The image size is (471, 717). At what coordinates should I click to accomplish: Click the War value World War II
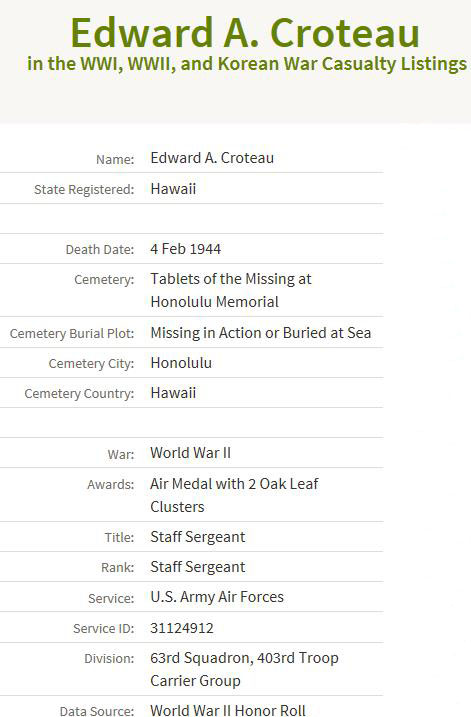[191, 453]
